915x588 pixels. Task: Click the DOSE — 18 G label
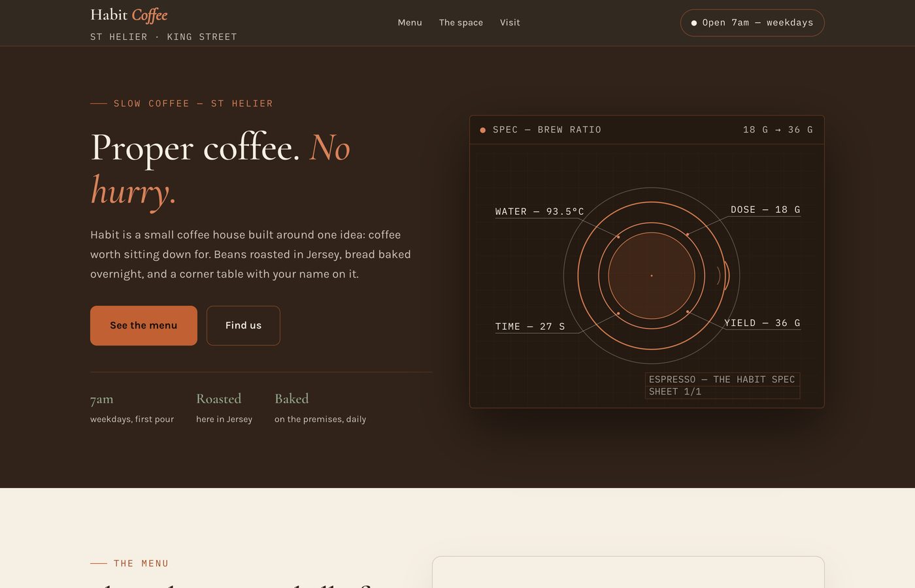click(765, 210)
